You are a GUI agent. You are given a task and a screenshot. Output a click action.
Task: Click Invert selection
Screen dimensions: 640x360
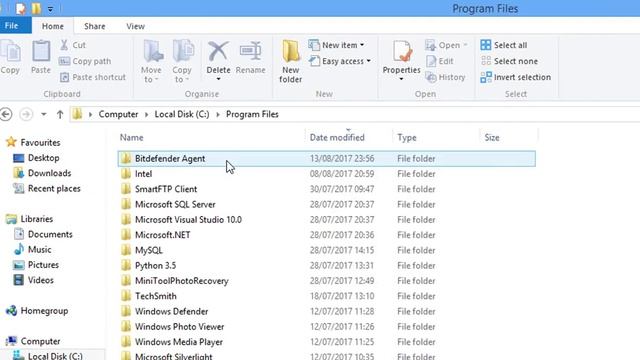516,77
